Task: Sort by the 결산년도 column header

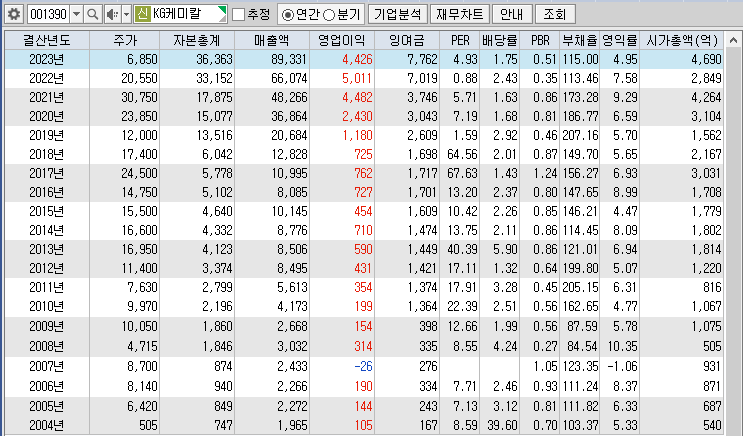Action: [47, 40]
